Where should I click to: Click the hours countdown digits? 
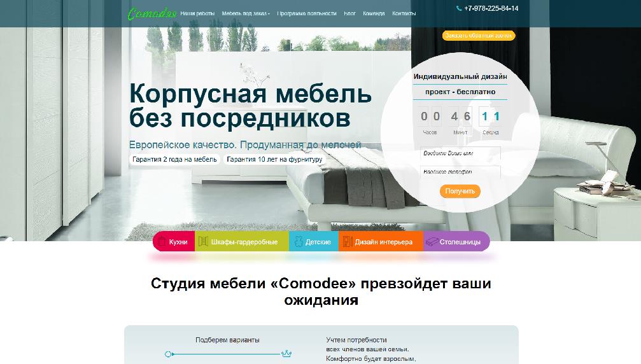tap(430, 116)
